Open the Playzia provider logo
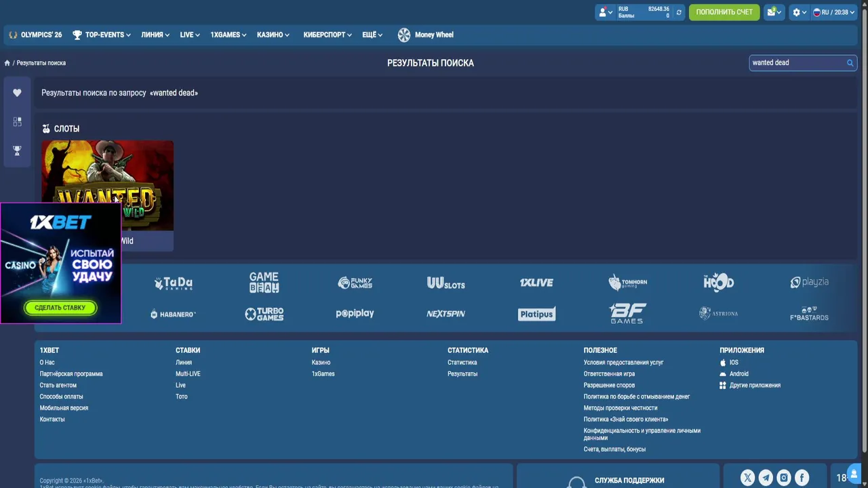 [x=809, y=282]
